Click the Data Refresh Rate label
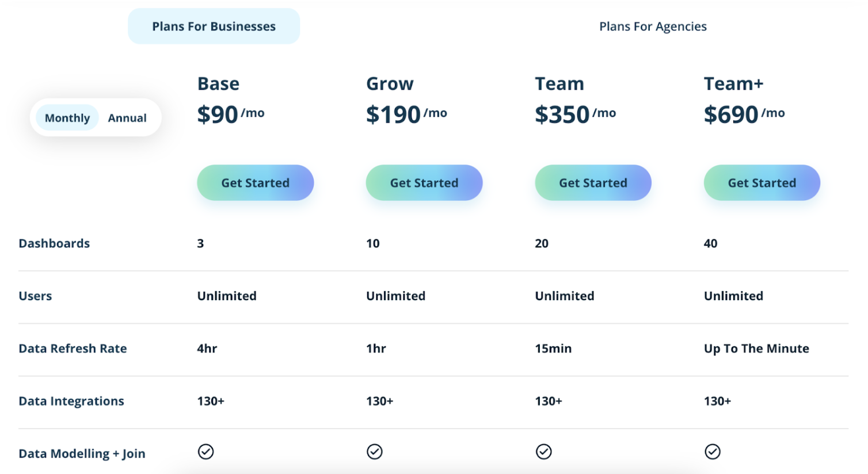Viewport: 868px width, 474px height. coord(73,348)
